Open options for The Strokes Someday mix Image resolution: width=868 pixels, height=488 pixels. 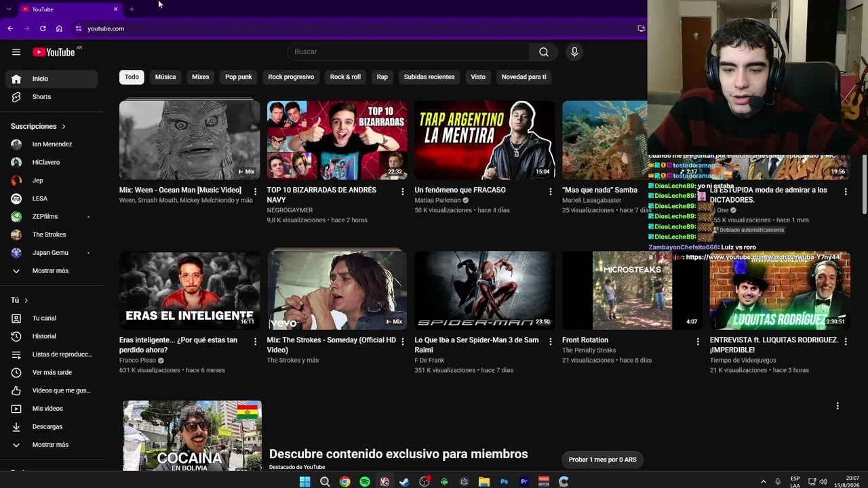(403, 342)
